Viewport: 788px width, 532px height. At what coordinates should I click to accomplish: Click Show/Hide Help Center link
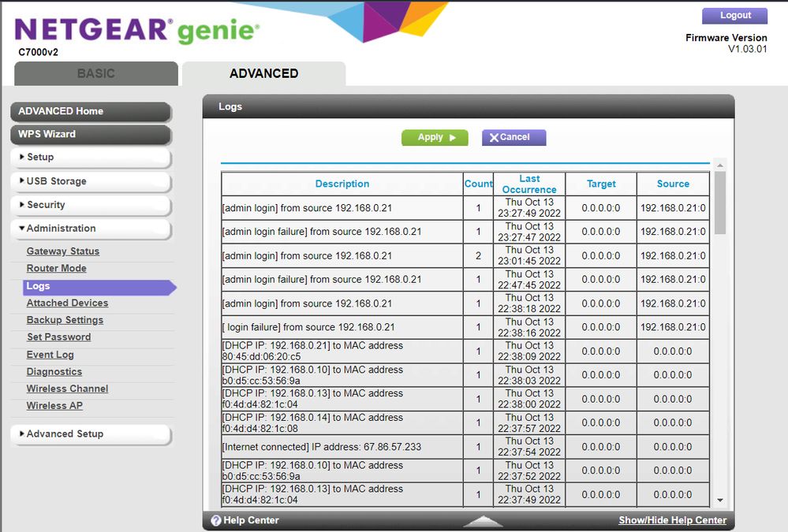click(x=672, y=520)
